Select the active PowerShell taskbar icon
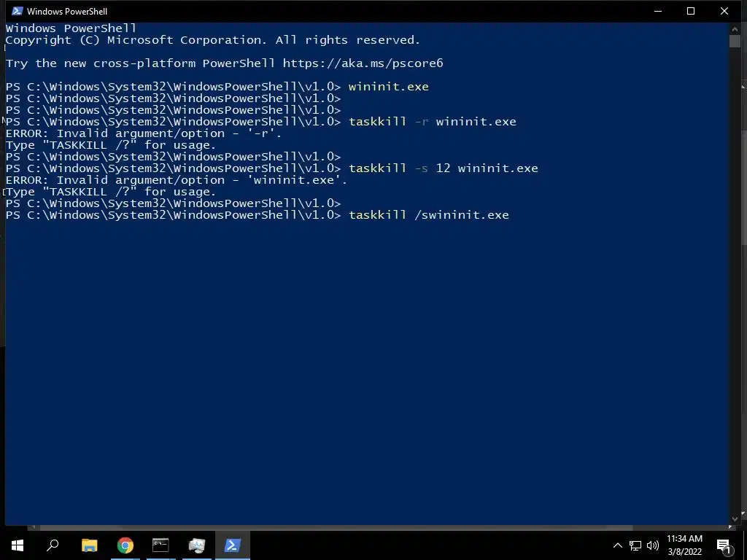Image resolution: width=747 pixels, height=560 pixels. pos(233,545)
